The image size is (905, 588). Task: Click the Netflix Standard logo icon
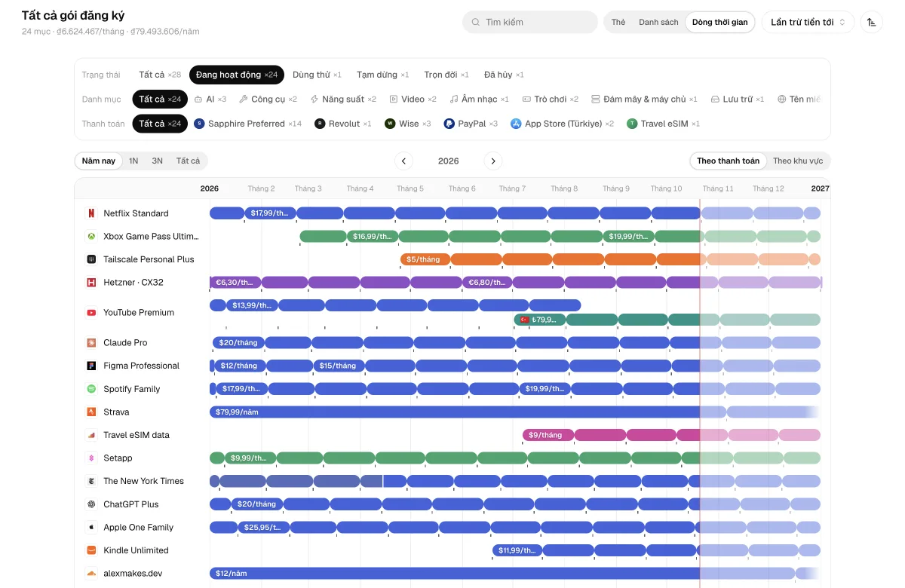(91, 213)
